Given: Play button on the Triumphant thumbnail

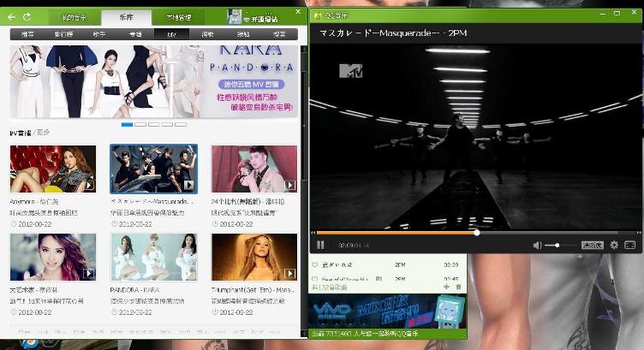Looking at the screenshot, I should pyautogui.click(x=289, y=273).
